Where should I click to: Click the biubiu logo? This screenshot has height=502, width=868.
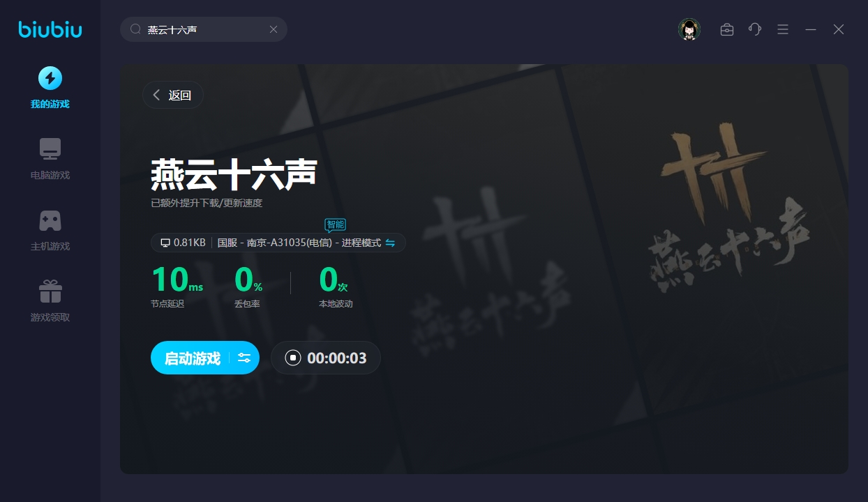50,29
